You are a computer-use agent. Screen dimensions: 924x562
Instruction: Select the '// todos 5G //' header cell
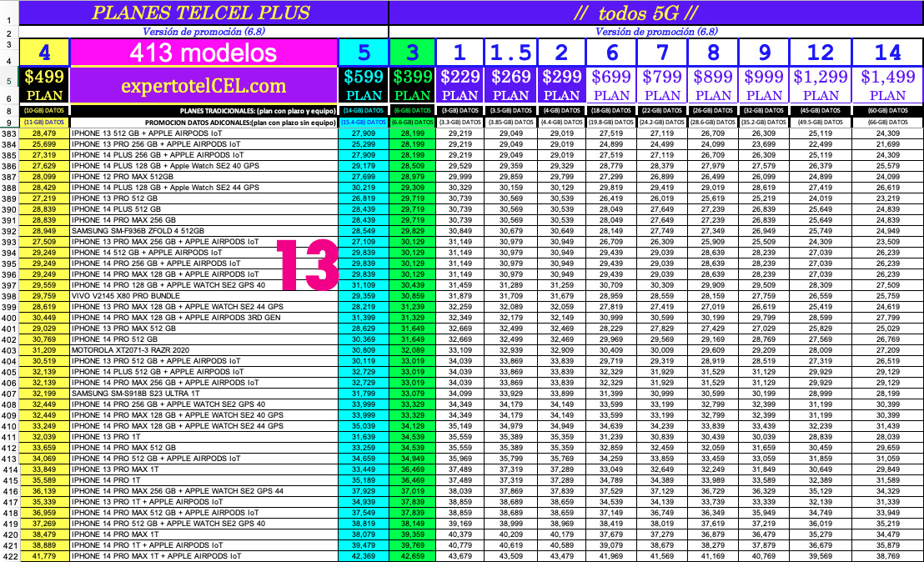click(655, 13)
